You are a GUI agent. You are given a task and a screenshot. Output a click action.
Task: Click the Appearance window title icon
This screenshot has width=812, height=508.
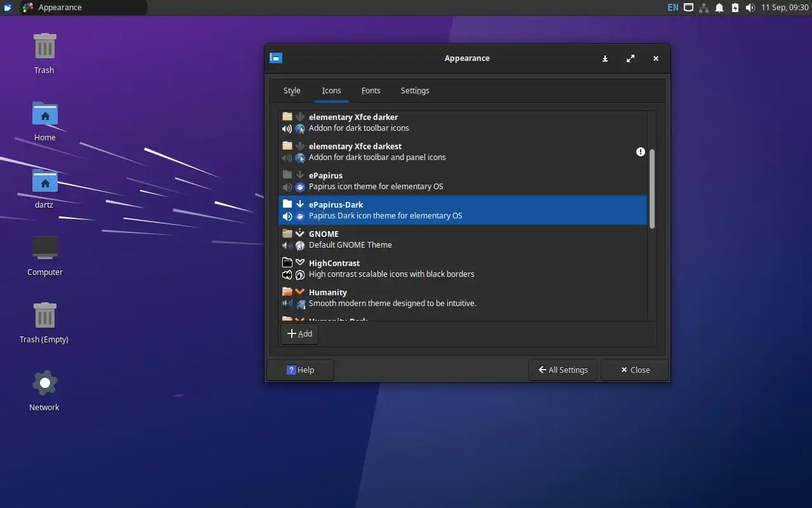[x=276, y=58]
